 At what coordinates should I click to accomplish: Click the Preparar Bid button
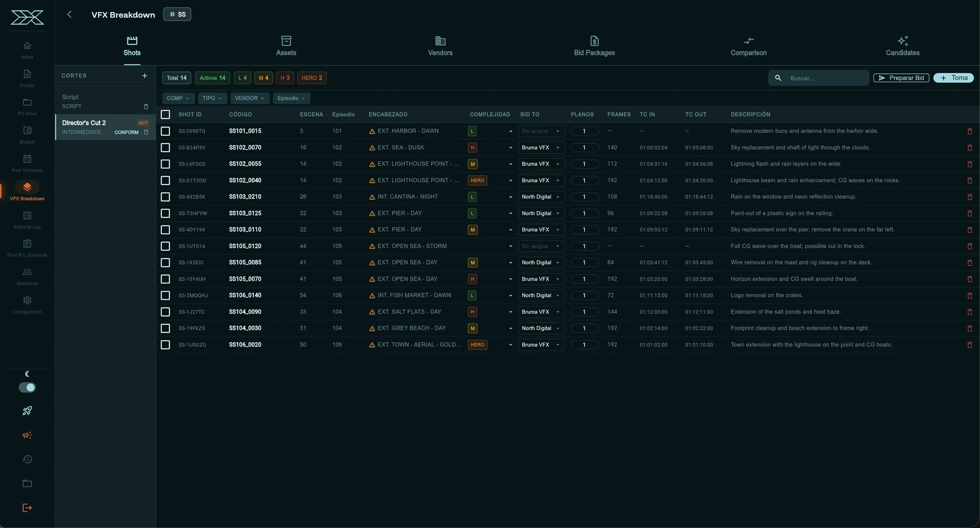click(x=901, y=78)
